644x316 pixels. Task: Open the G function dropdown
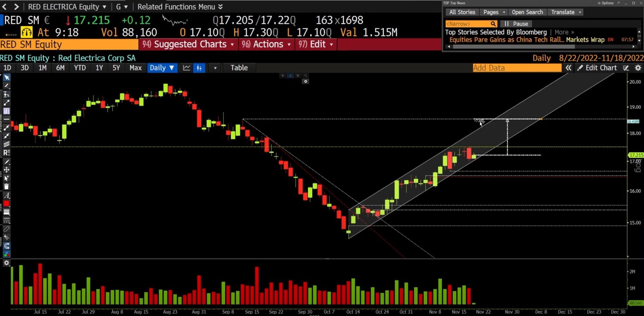click(x=122, y=7)
